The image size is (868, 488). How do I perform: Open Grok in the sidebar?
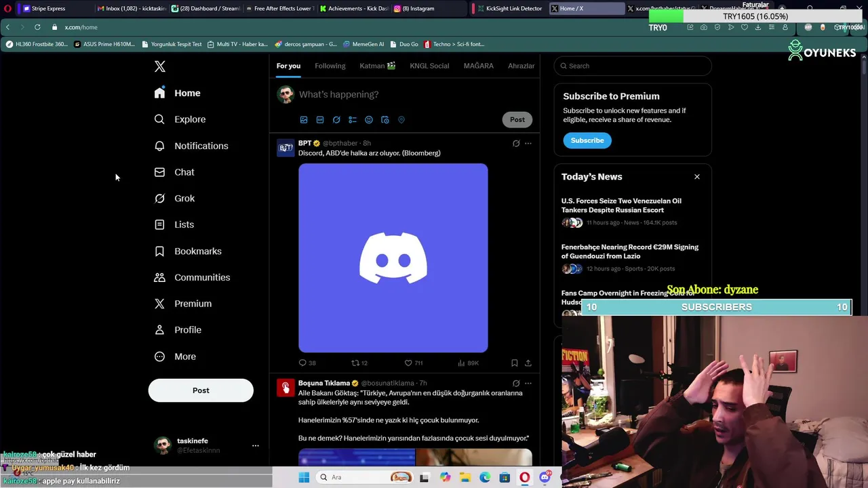[175, 199]
